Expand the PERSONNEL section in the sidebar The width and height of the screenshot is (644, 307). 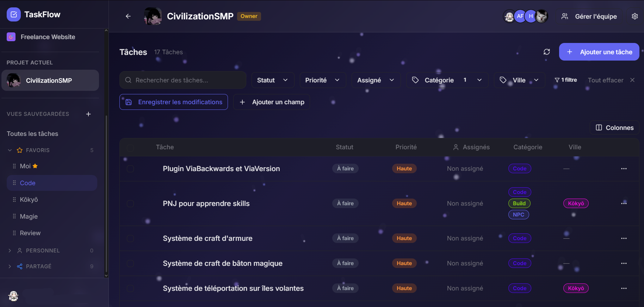click(x=9, y=250)
